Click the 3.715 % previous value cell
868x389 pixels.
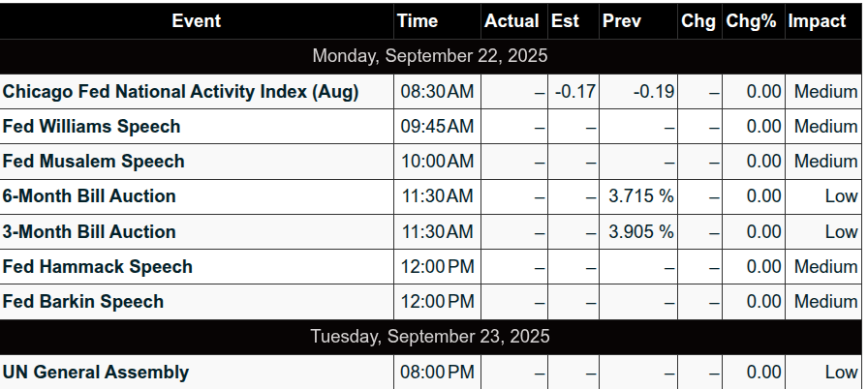click(x=640, y=196)
